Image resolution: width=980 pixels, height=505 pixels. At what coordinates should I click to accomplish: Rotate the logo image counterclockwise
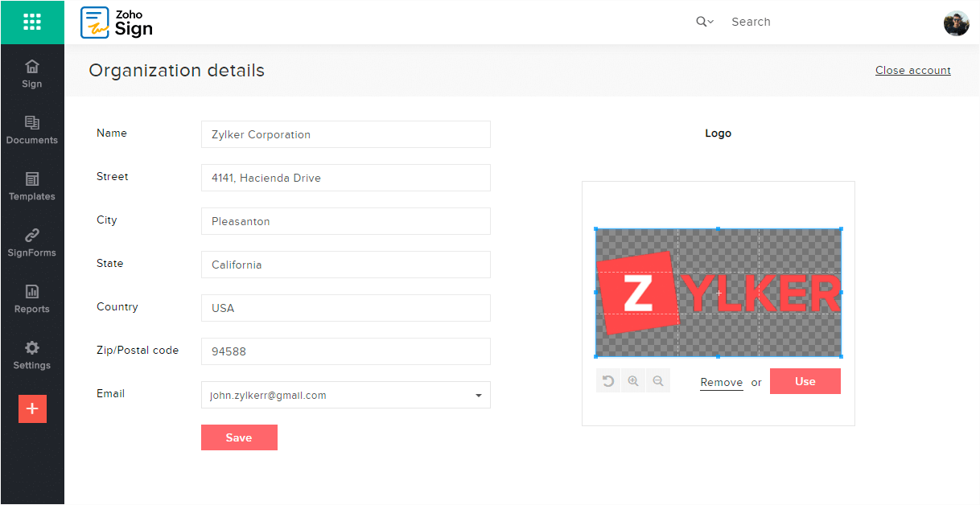click(x=608, y=381)
